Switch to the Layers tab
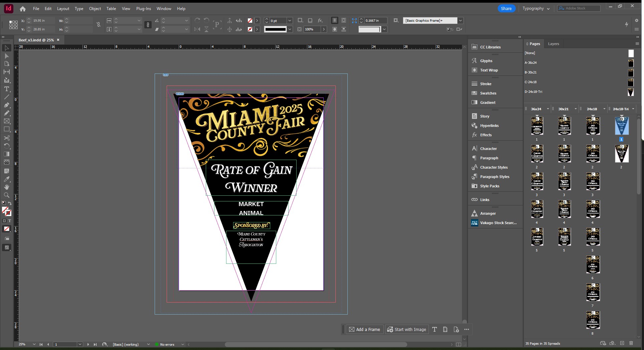The width and height of the screenshot is (644, 350). [x=553, y=44]
